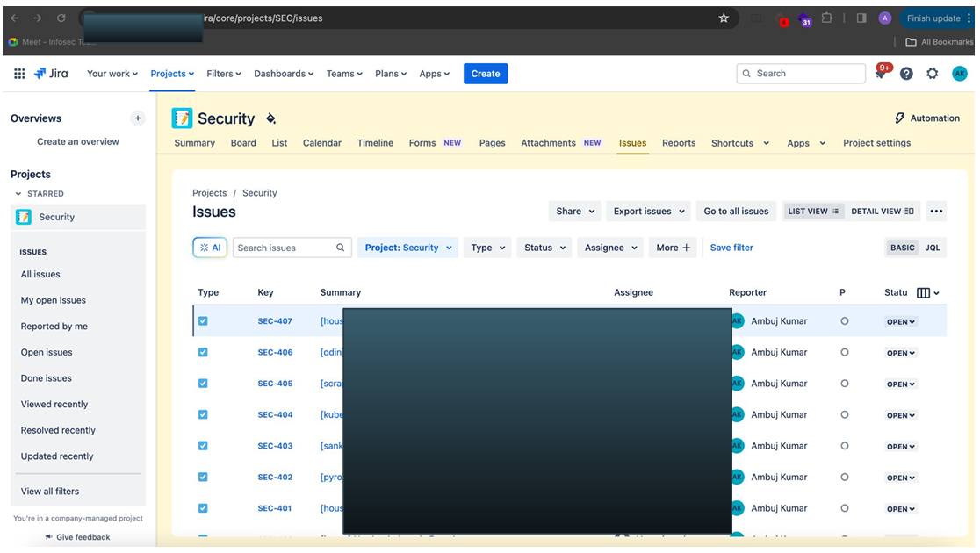Click the Security project icon in header
The height and width of the screenshot is (553, 980).
(x=182, y=118)
